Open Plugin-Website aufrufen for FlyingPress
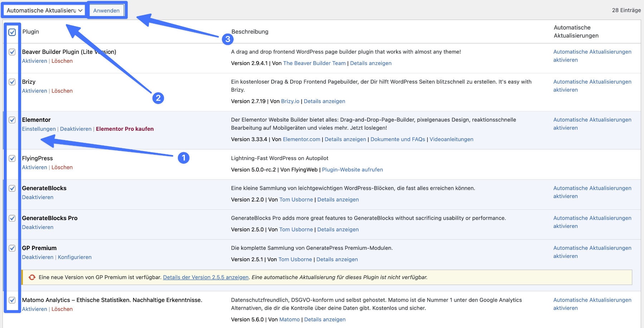The height and width of the screenshot is (328, 644). coord(352,169)
